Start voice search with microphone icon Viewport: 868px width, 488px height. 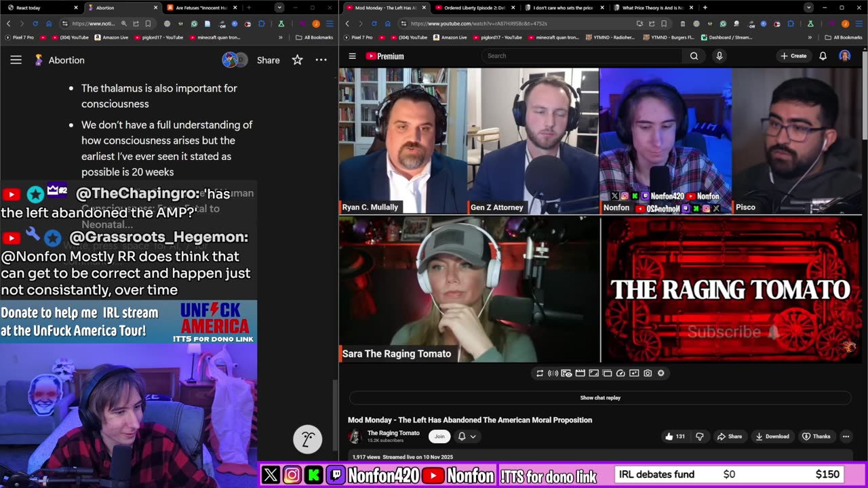pos(719,56)
